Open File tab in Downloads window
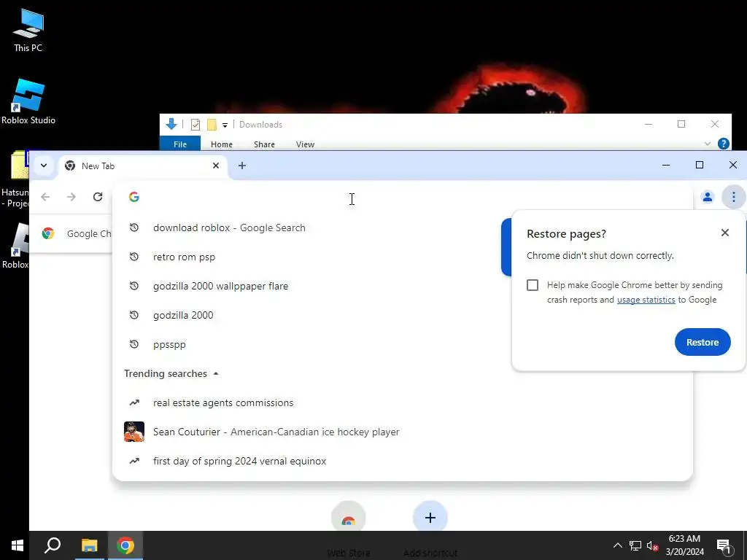The height and width of the screenshot is (560, 747). [180, 144]
